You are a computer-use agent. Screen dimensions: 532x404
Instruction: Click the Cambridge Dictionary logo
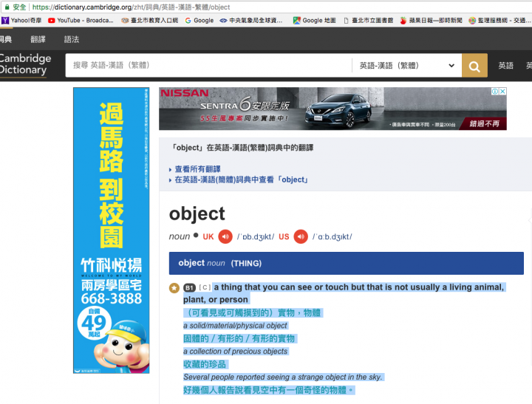[25, 64]
